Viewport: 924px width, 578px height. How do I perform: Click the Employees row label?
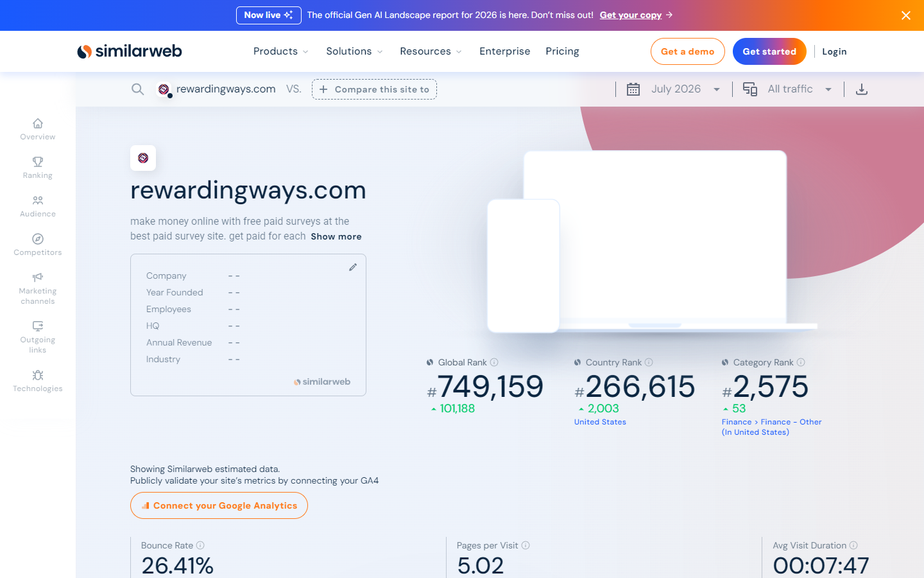[x=169, y=309]
